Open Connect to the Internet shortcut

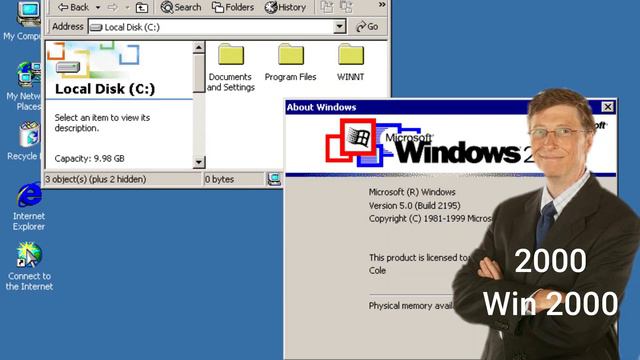click(29, 267)
